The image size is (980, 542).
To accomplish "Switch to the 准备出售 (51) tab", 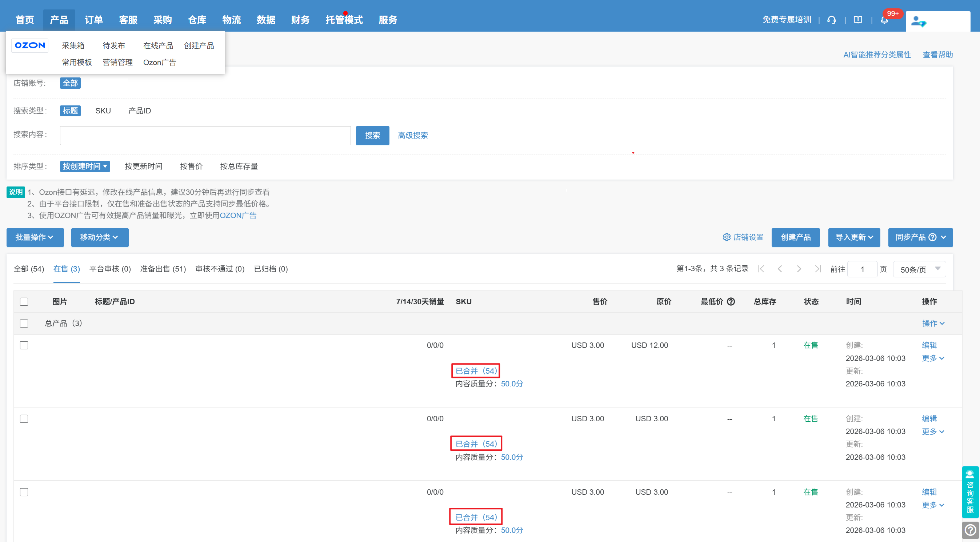I will coord(163,269).
